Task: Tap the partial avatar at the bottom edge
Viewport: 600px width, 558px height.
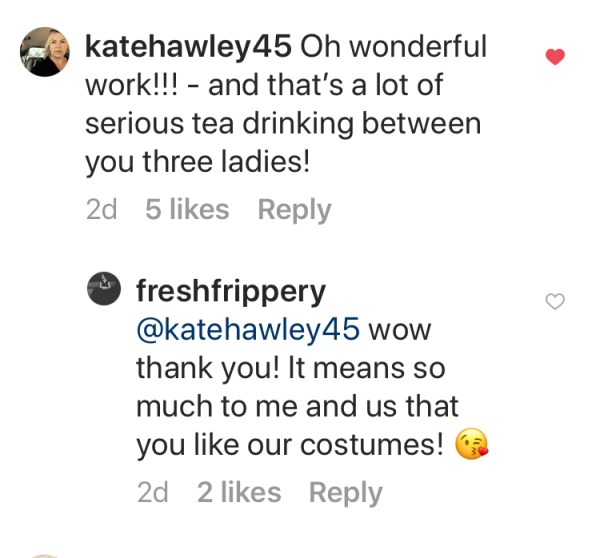Action: point(45,553)
